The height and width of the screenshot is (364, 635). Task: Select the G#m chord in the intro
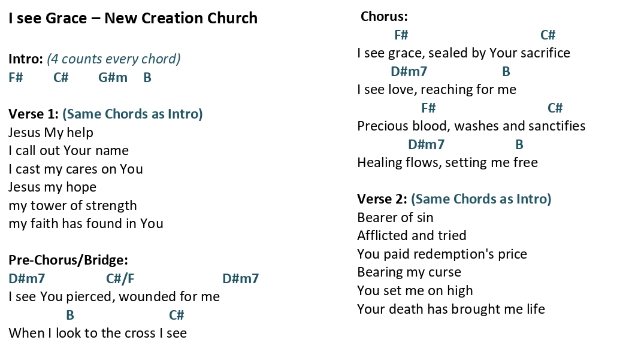point(113,77)
